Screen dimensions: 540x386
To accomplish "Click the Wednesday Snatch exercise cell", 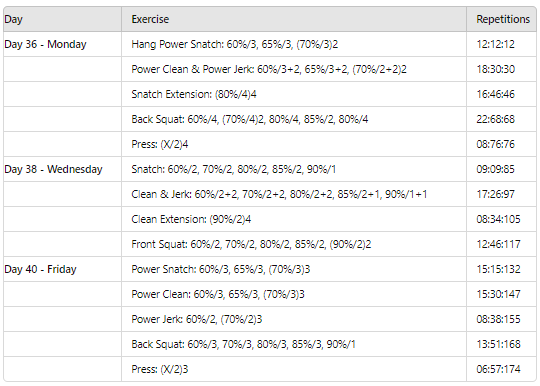I will (x=294, y=169).
